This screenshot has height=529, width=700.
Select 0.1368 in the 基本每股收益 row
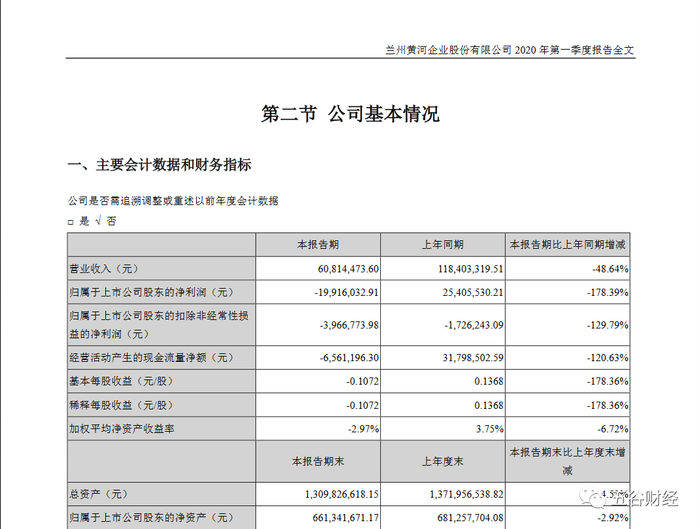pos(489,381)
